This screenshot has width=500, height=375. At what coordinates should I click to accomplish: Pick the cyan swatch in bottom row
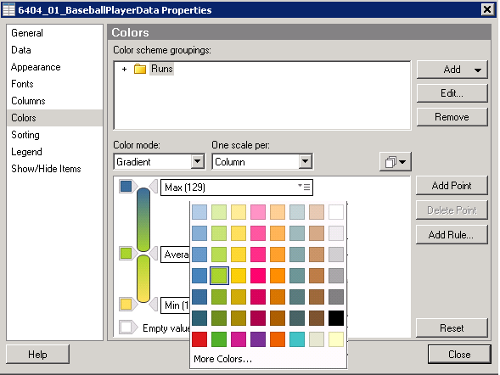tap(297, 339)
